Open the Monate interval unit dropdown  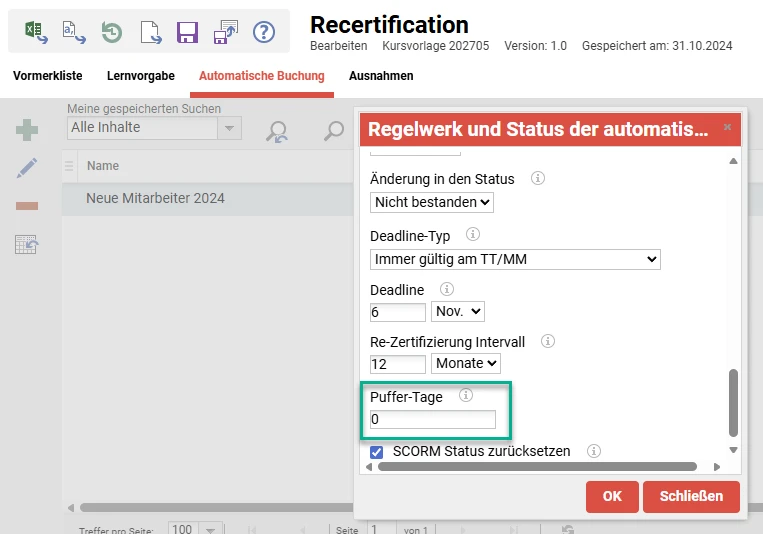click(465, 364)
